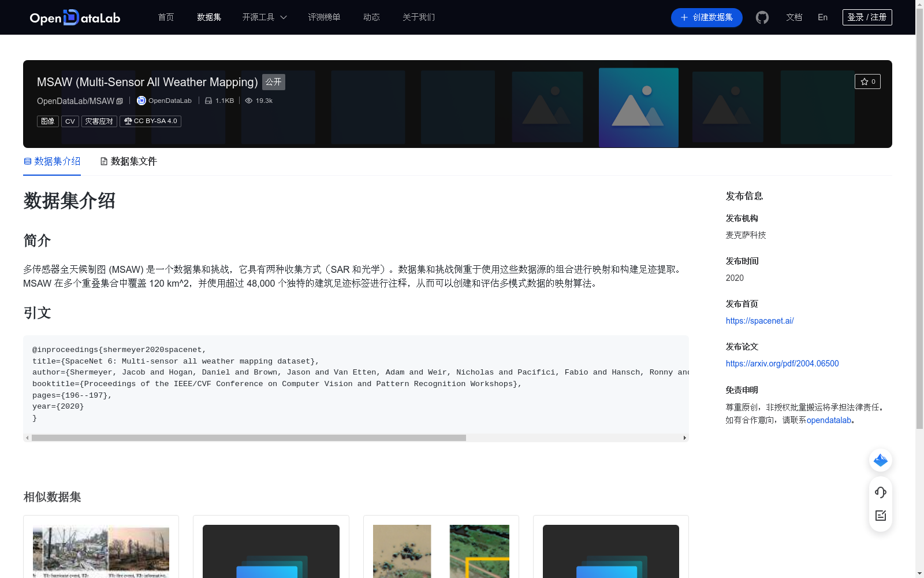
Task: Click the CC BY-SA 4.0 license tag
Action: click(x=150, y=121)
